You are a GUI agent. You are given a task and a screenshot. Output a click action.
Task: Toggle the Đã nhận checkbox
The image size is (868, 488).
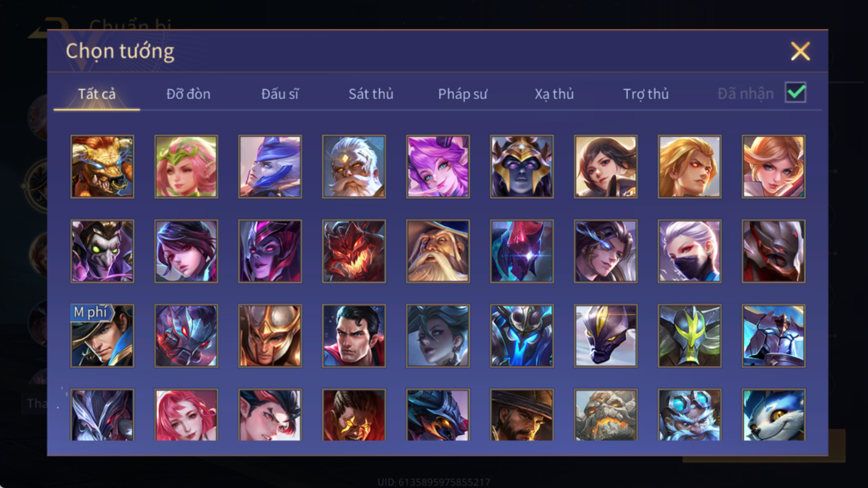click(x=795, y=93)
